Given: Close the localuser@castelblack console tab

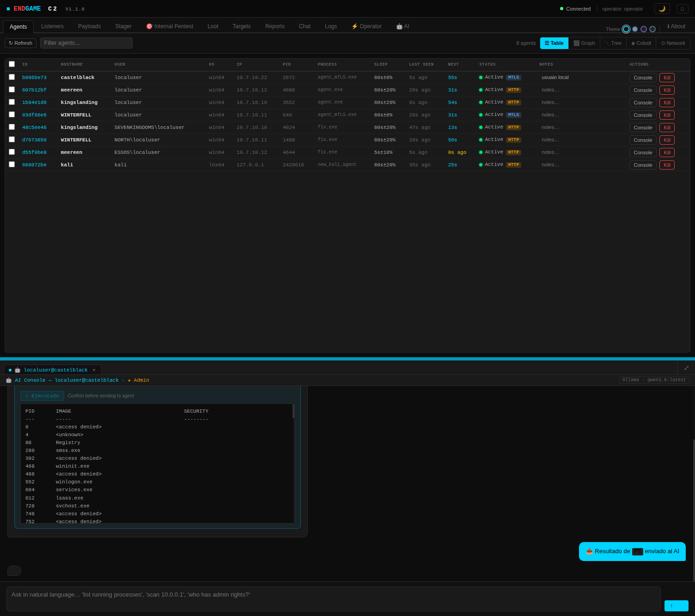Looking at the screenshot, I should [94, 370].
